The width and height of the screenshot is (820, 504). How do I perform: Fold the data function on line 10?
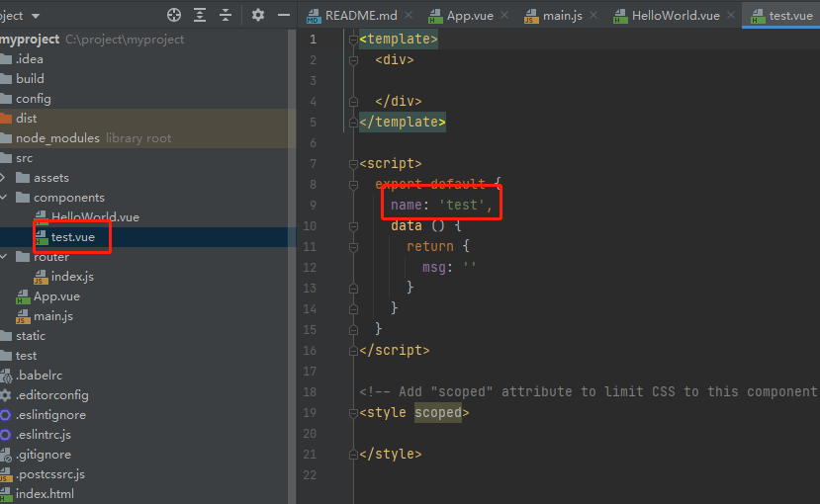[x=353, y=226]
